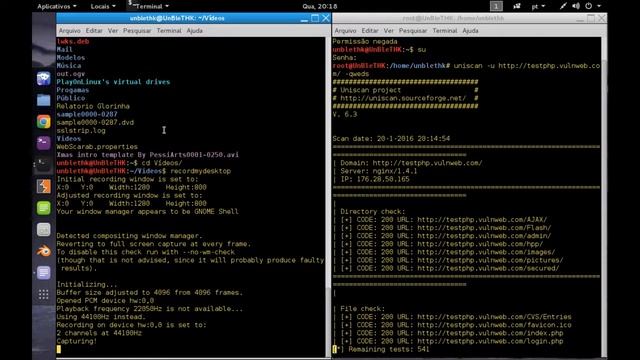Click the WebScarab.properties entry
The height and width of the screenshot is (360, 640).
click(x=97, y=147)
